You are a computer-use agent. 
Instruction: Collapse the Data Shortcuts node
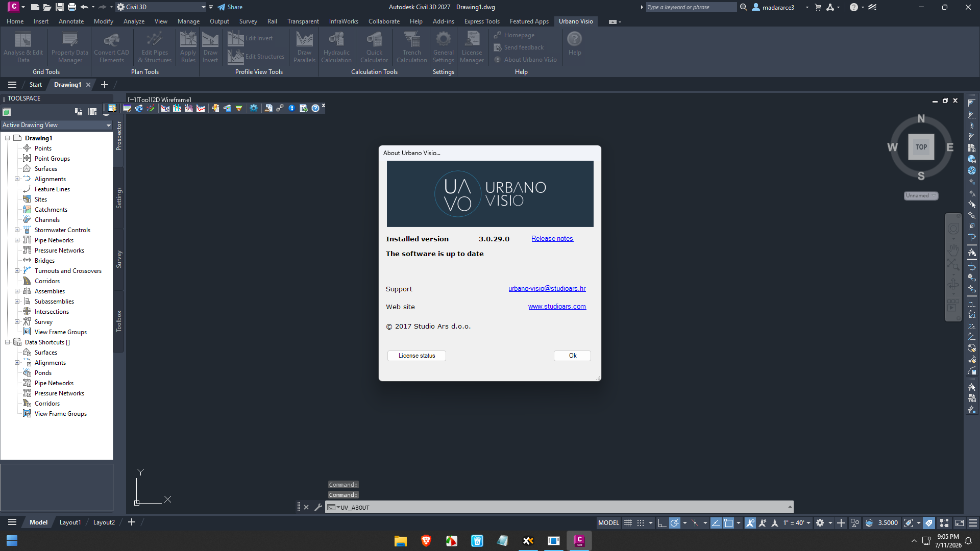[x=8, y=342]
